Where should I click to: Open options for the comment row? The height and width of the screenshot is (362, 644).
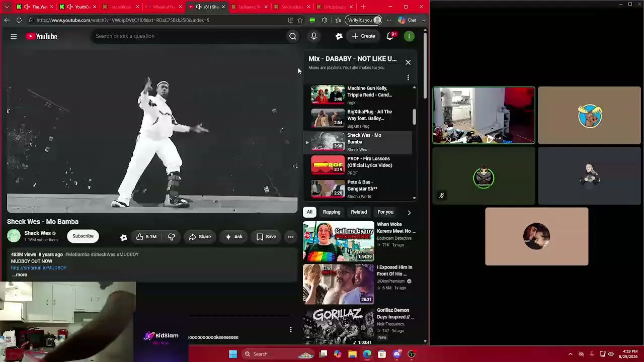click(290, 329)
